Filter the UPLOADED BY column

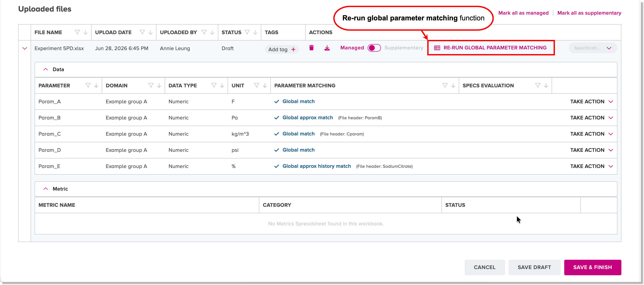click(x=204, y=32)
